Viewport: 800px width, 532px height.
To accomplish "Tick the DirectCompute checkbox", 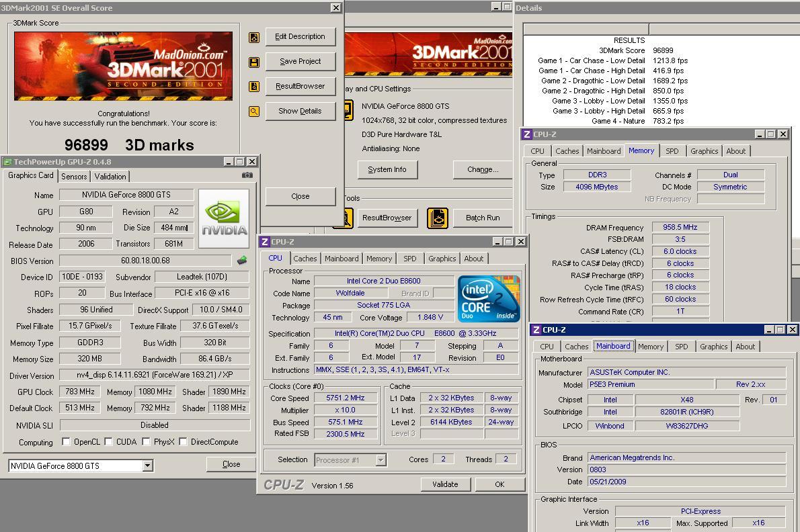I will 183,441.
